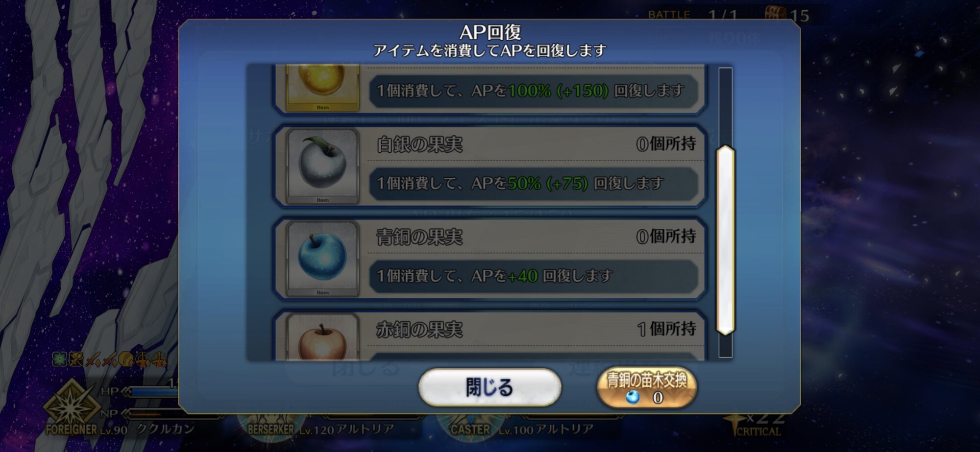This screenshot has width=980, height=452.
Task: Select the 白銀の果実 row title
Action: (419, 144)
